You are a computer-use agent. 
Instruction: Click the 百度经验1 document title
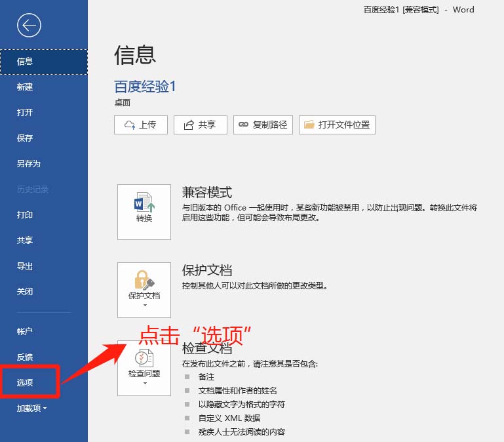point(145,87)
